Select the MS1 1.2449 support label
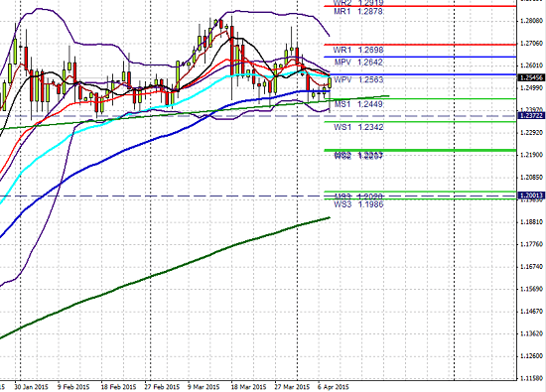This screenshot has width=546, height=392. click(358, 104)
